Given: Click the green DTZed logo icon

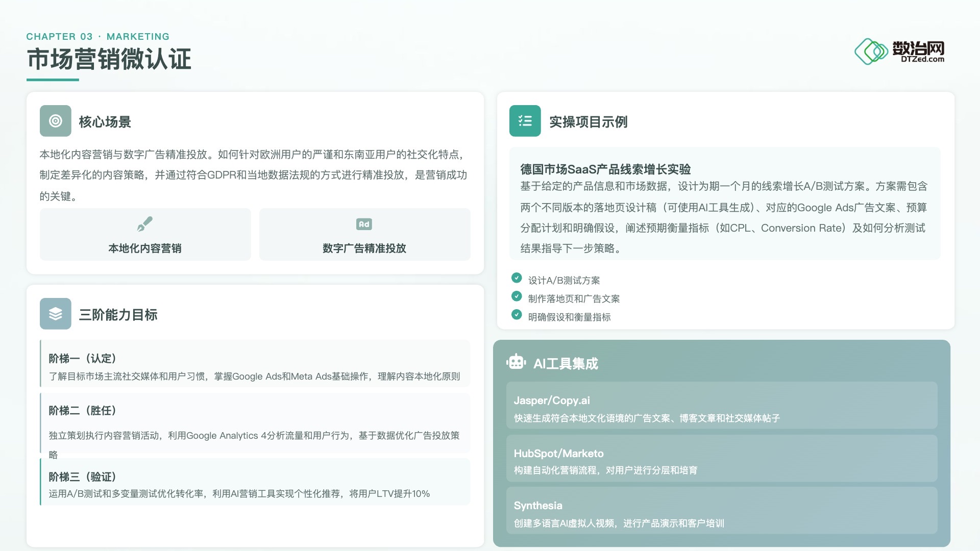Looking at the screenshot, I should click(871, 51).
